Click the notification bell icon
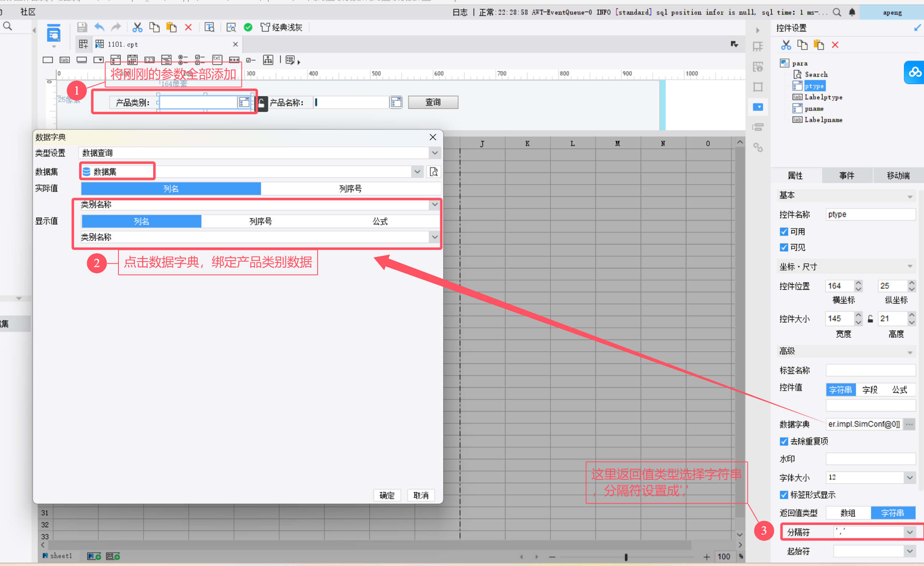The width and height of the screenshot is (924, 566). pos(852,12)
